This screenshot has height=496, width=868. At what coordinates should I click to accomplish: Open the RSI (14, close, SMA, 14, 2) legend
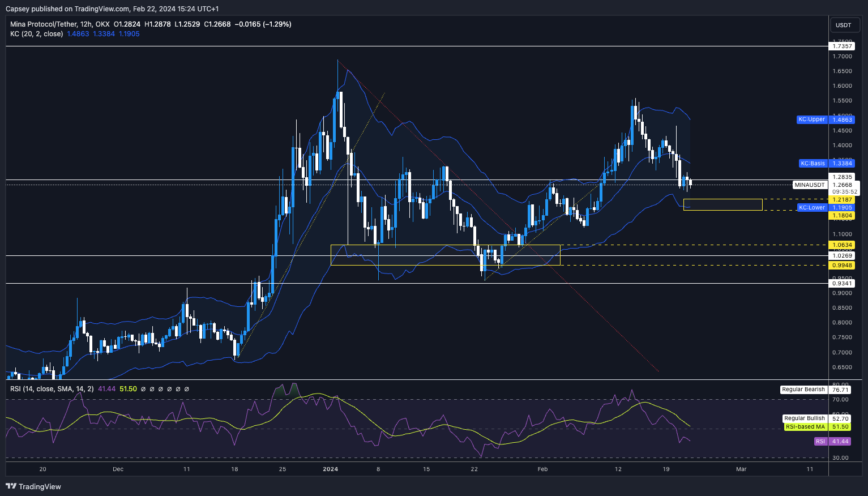[52, 389]
